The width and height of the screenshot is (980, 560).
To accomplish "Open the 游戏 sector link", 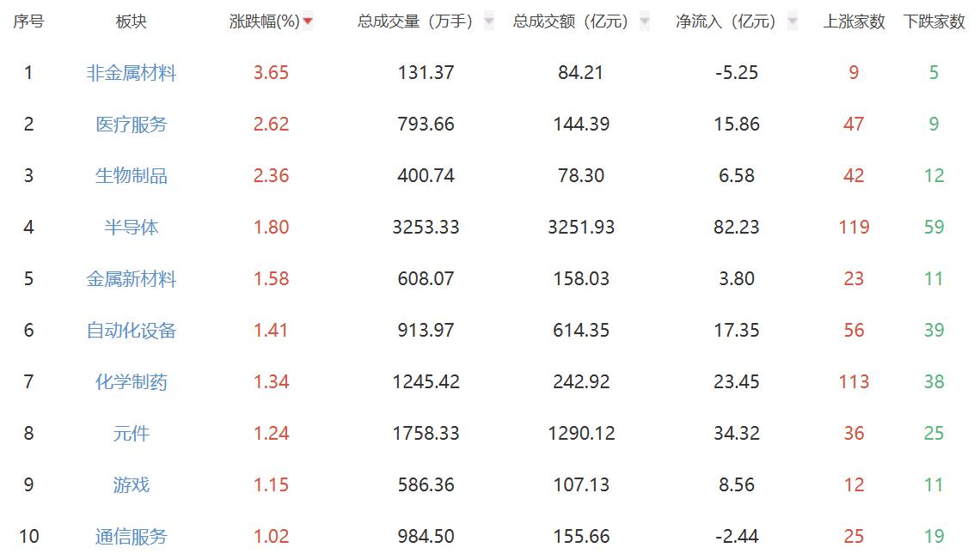I will 132,484.
